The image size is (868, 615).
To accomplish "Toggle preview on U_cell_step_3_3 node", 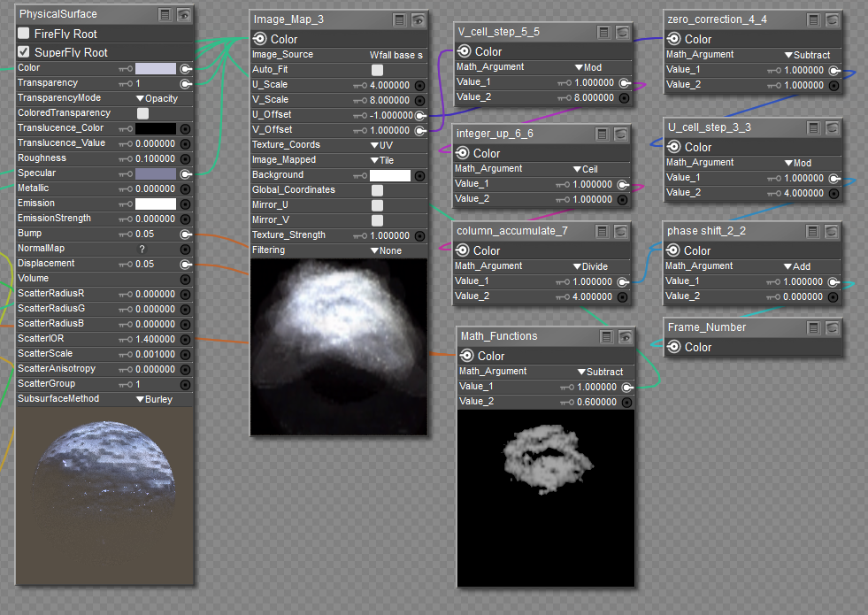I will tap(833, 128).
